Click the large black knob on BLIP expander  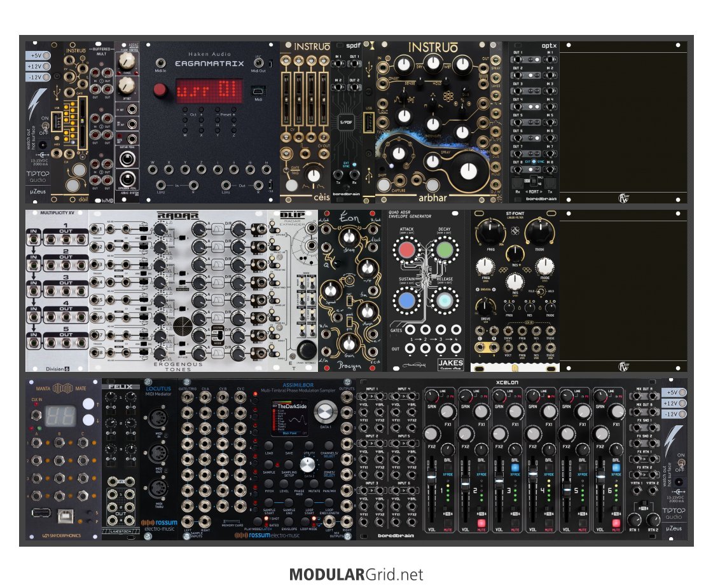[307, 350]
